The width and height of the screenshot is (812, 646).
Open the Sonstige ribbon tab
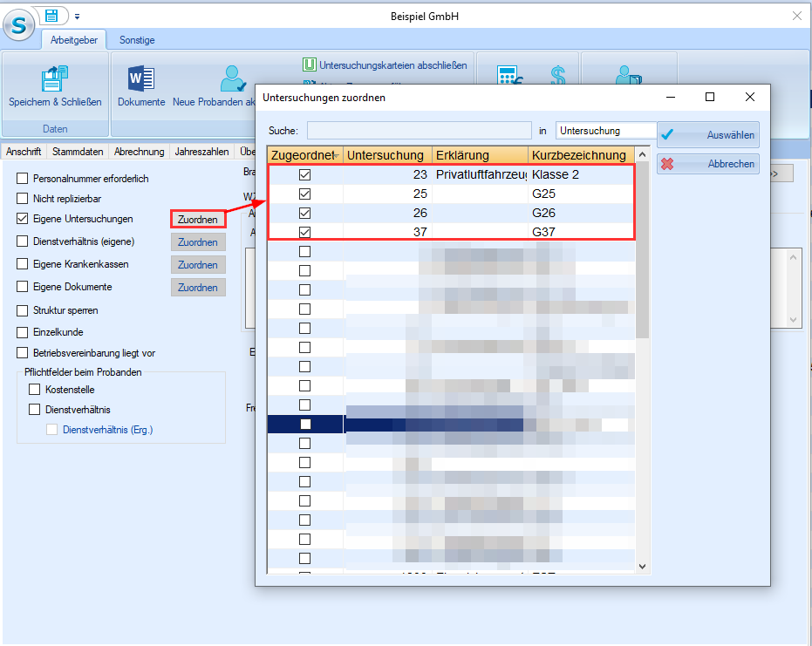[137, 40]
